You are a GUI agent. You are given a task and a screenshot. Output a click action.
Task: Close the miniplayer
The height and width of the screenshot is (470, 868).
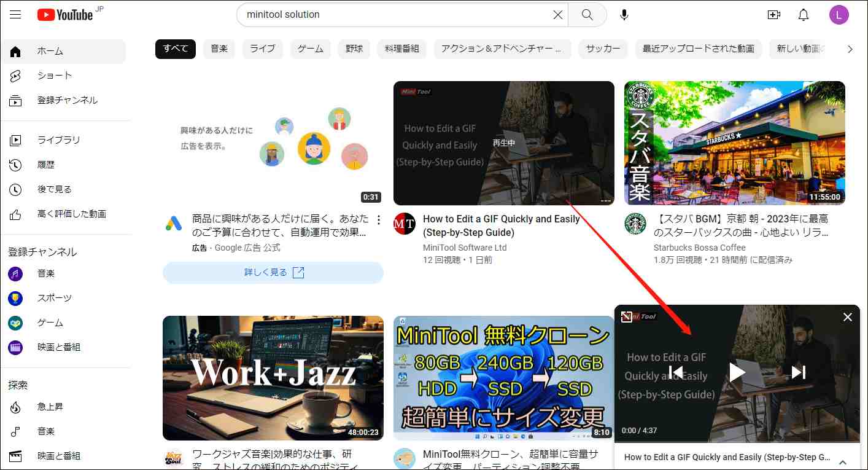click(848, 317)
